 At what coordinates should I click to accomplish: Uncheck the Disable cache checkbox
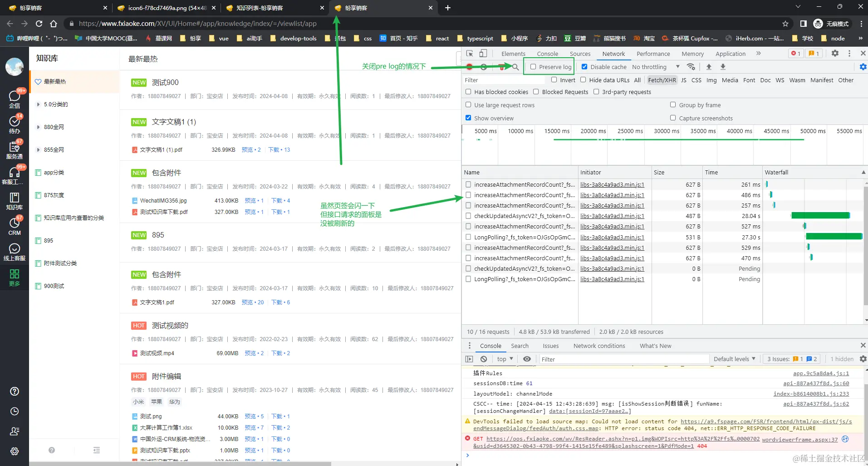pyautogui.click(x=584, y=67)
